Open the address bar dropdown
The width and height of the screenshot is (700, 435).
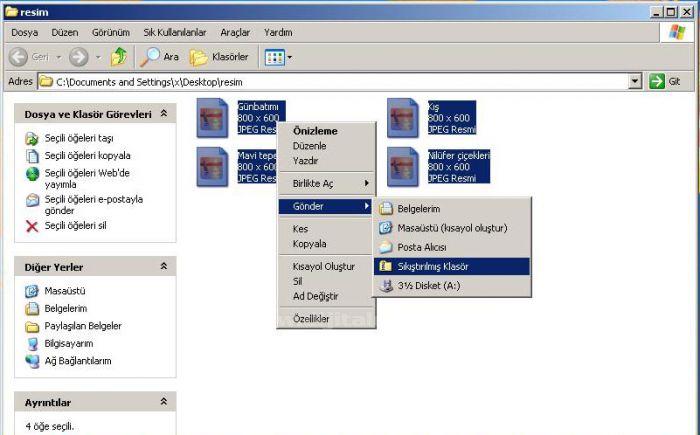635,82
